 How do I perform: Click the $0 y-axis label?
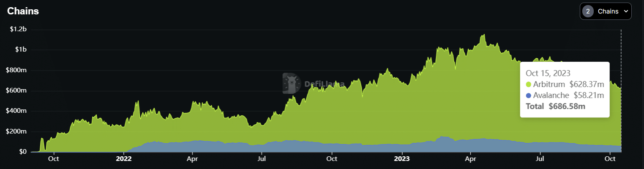click(22, 152)
